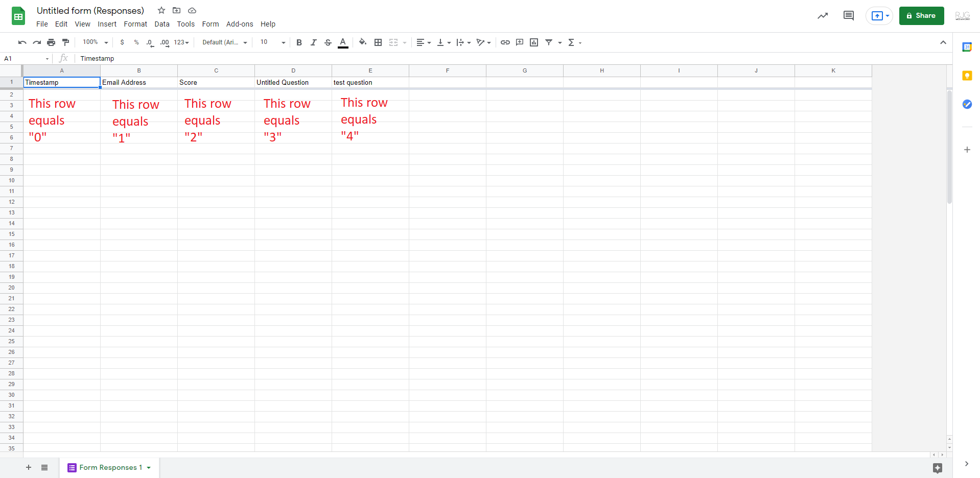Star the Untitled form document
Viewport: 980px width, 478px height.
tap(161, 10)
